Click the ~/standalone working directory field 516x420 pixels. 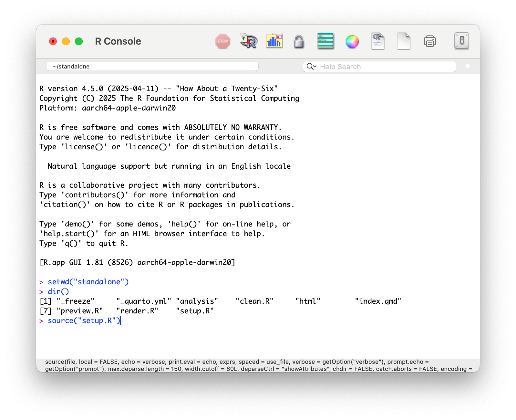tap(152, 66)
